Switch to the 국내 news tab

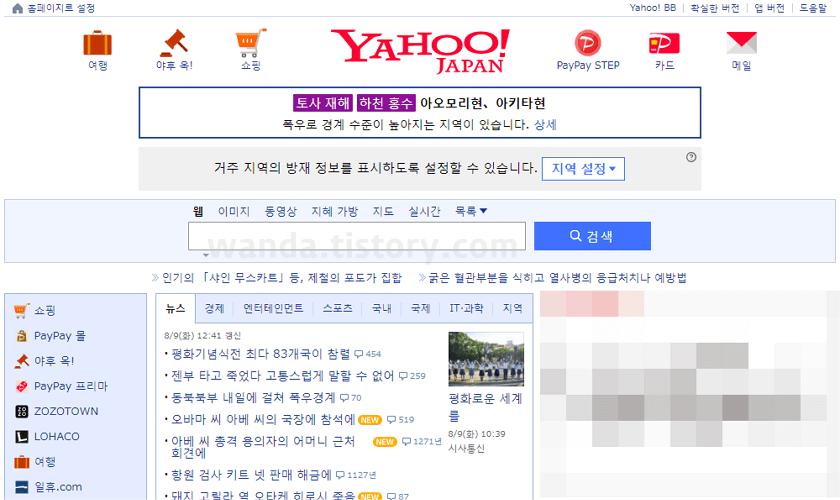tap(381, 308)
